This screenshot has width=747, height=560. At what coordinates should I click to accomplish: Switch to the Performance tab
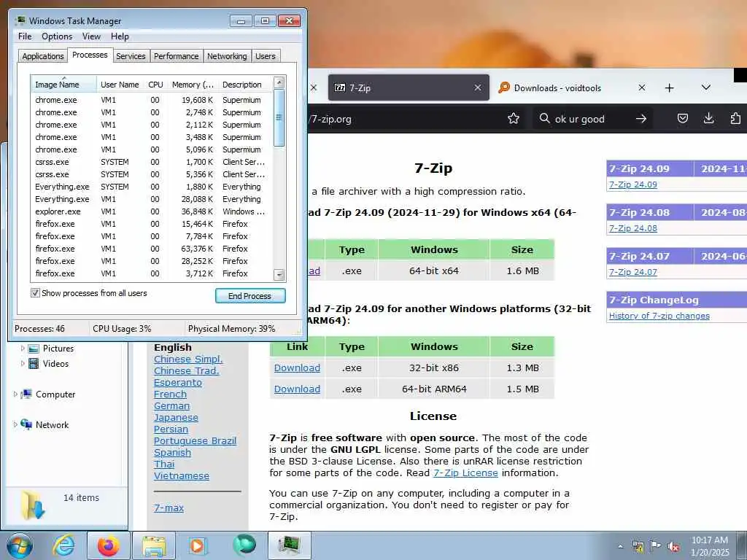point(176,56)
